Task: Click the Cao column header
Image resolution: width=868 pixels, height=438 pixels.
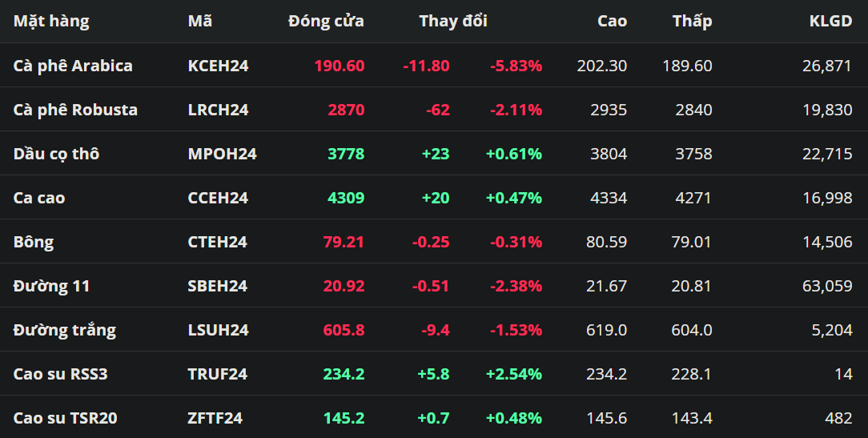Action: pos(612,22)
